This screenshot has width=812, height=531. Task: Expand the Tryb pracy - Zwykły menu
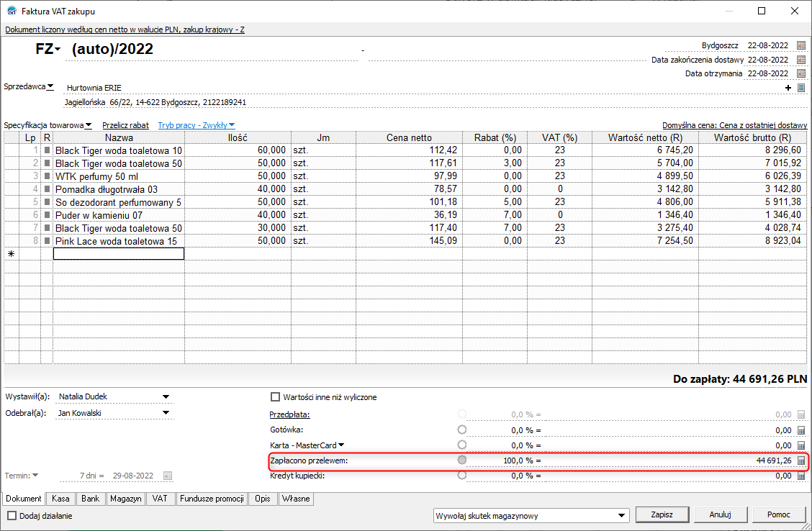[197, 125]
